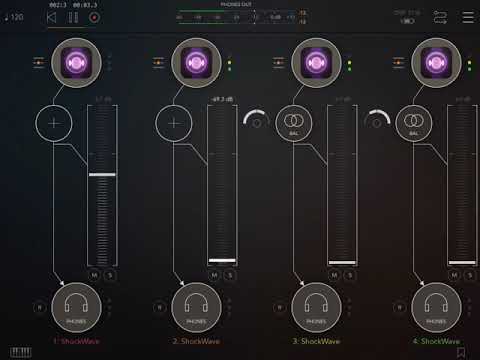This screenshot has height=360, width=480.
Task: Arm recording R button on channel 4
Action: (400, 307)
